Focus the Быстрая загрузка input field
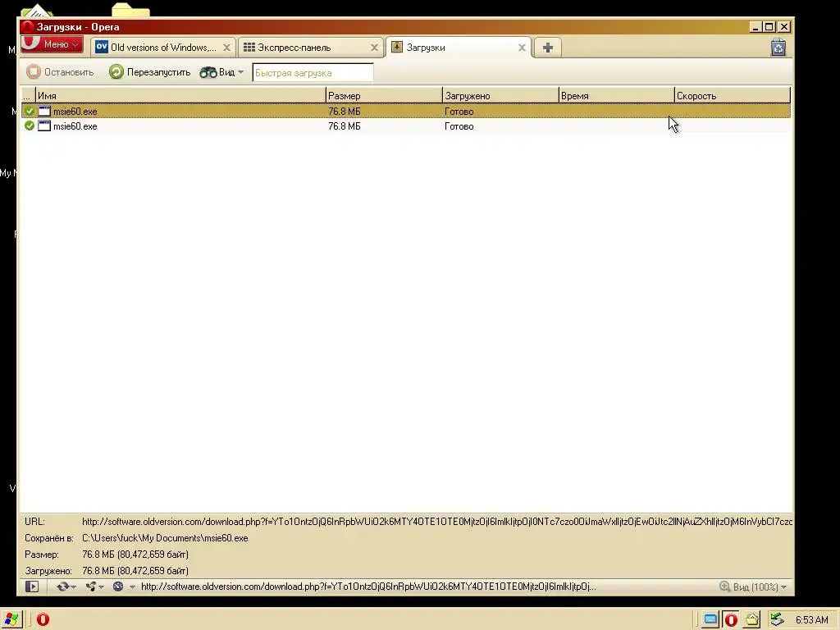840x630 pixels. click(313, 73)
